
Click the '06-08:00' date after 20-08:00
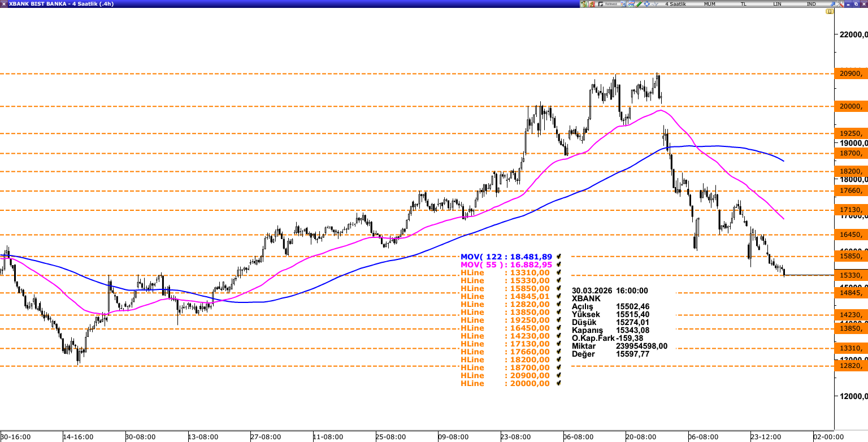pyautogui.click(x=703, y=437)
